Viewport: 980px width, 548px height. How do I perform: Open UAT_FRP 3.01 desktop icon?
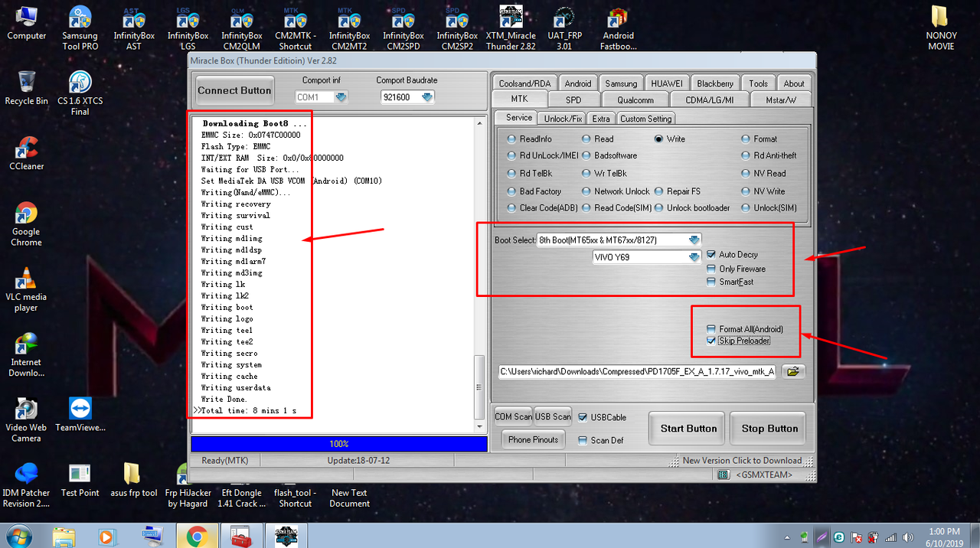[564, 28]
